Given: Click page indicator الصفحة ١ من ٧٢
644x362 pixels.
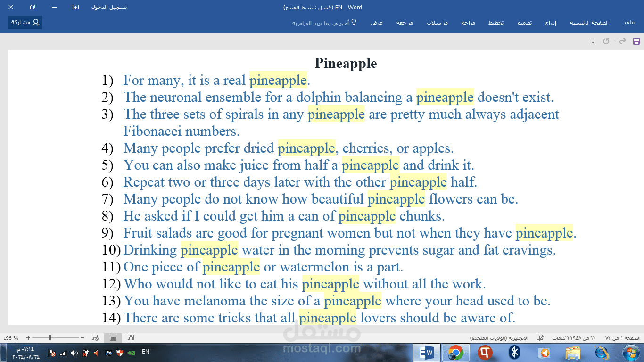Looking at the screenshot, I should [x=622, y=338].
